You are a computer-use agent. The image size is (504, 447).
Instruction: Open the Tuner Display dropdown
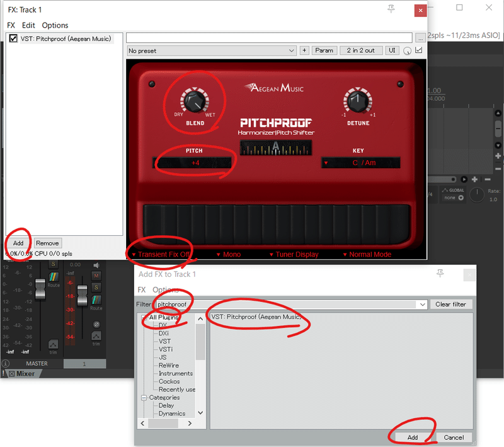pyautogui.click(x=294, y=254)
